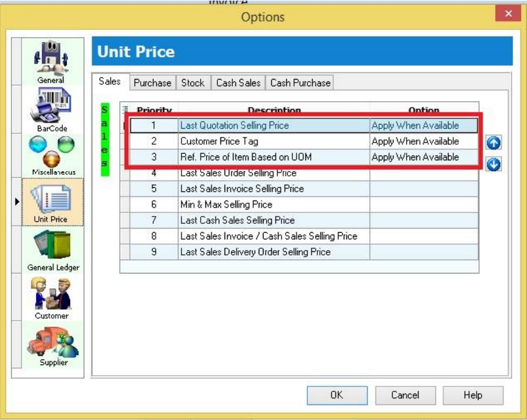Image resolution: width=527 pixels, height=420 pixels.
Task: Select the Customer settings icon
Action: [x=52, y=296]
